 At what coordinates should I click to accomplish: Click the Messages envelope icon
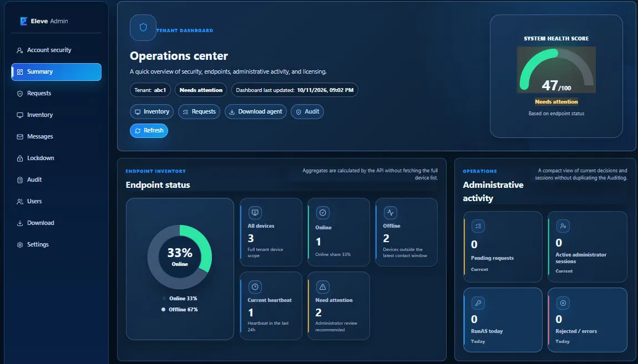point(19,136)
